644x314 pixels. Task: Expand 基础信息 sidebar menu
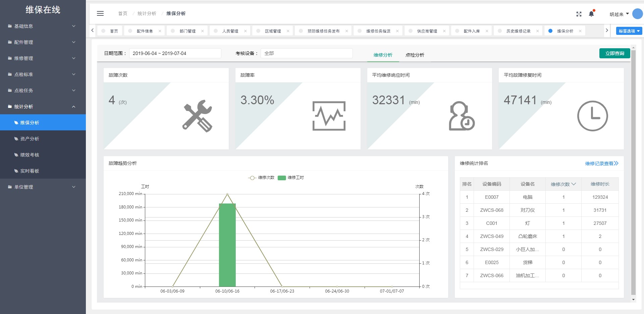pyautogui.click(x=43, y=26)
